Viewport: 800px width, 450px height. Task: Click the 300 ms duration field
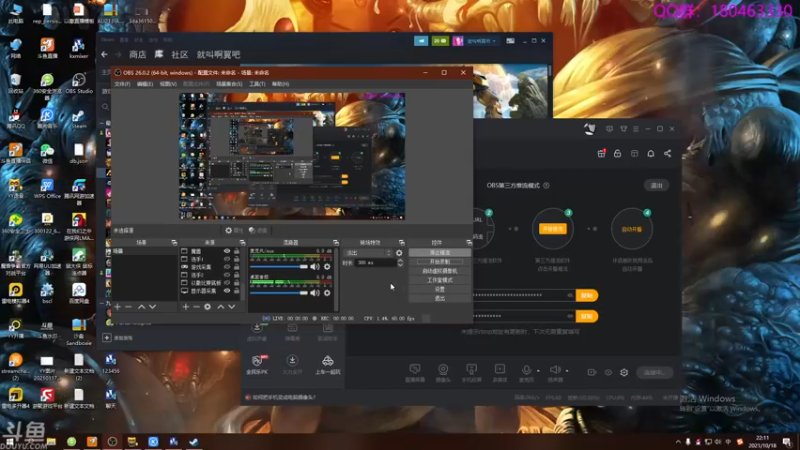(x=375, y=262)
